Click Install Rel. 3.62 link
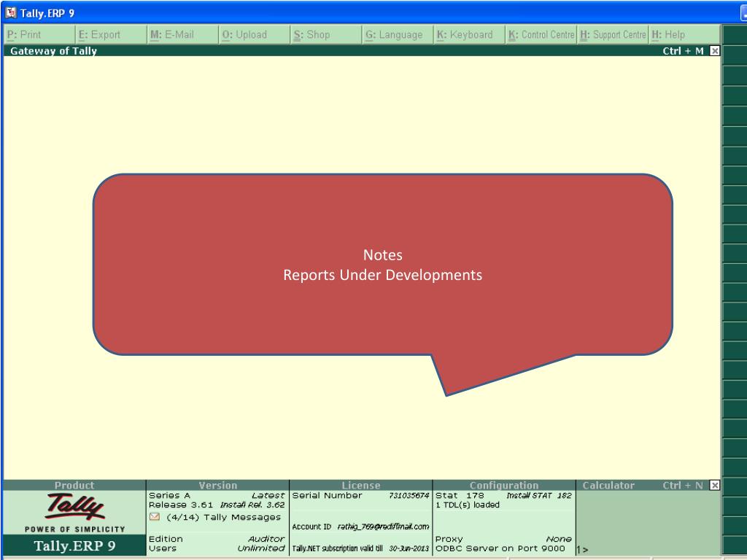747x560 pixels. (x=252, y=505)
